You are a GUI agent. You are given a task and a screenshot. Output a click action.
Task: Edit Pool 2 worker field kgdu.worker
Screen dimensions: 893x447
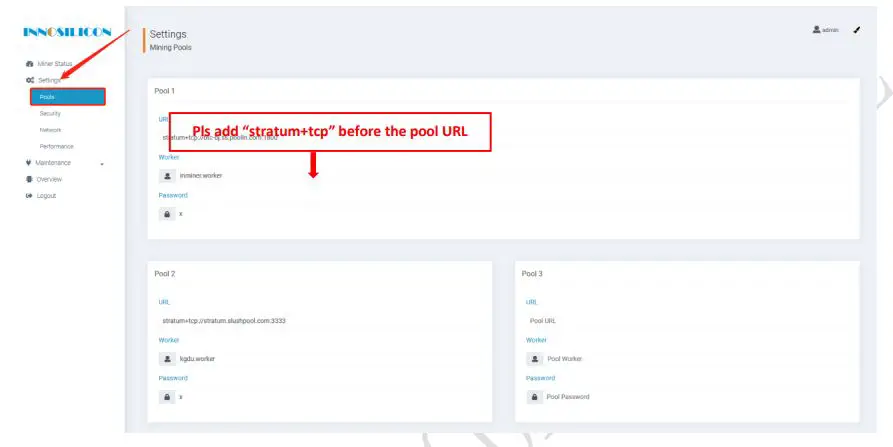pyautogui.click(x=328, y=359)
